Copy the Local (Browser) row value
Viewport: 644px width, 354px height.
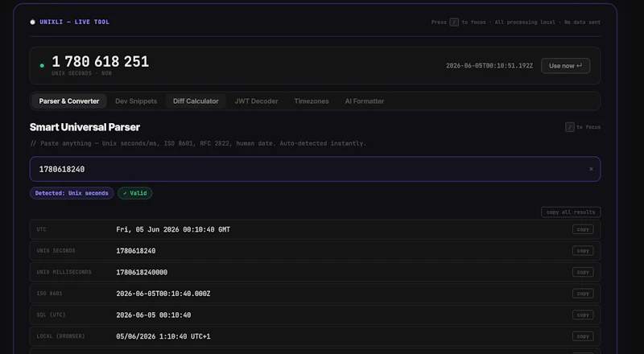pyautogui.click(x=583, y=336)
